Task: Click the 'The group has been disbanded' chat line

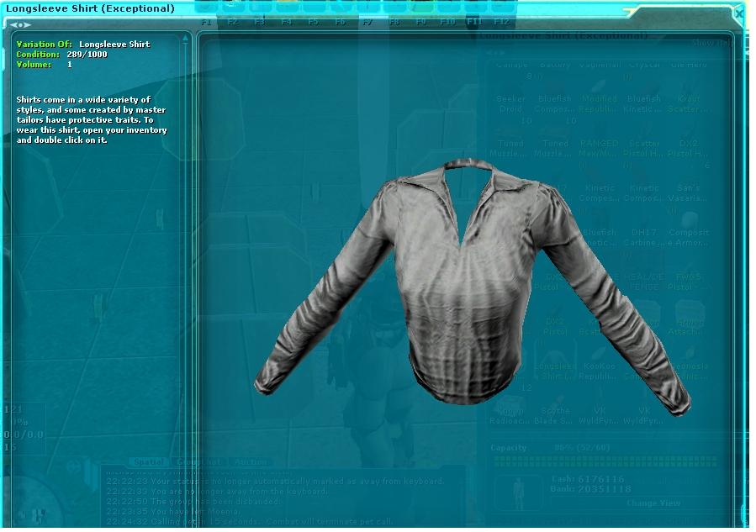Action: coord(193,502)
